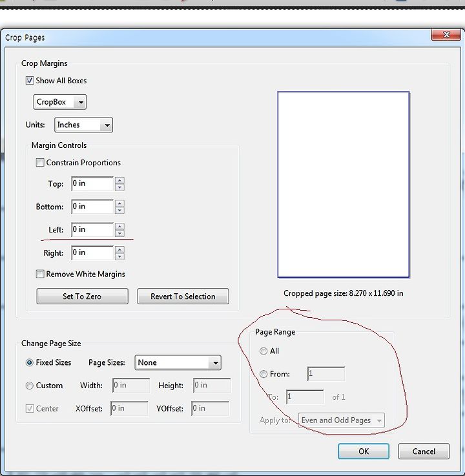Viewport: 465px width, 476px height.
Task: Select the All page range radio button
Action: (x=263, y=351)
